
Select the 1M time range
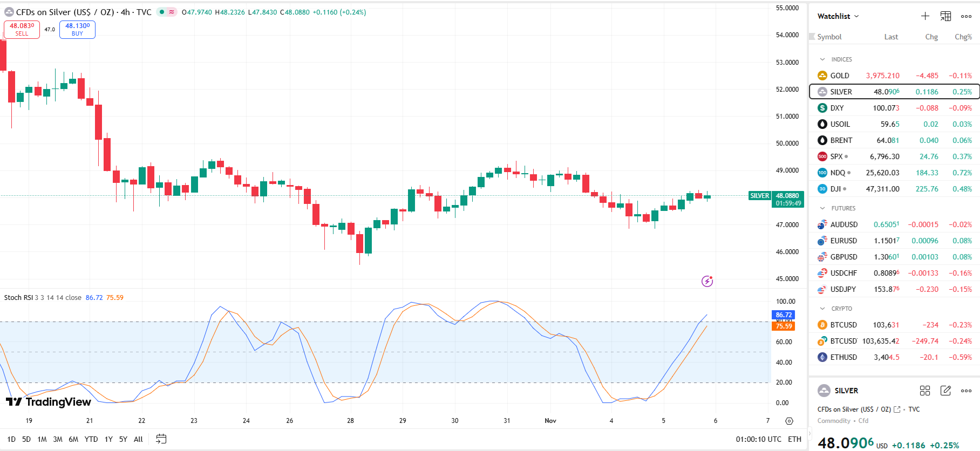click(42, 439)
